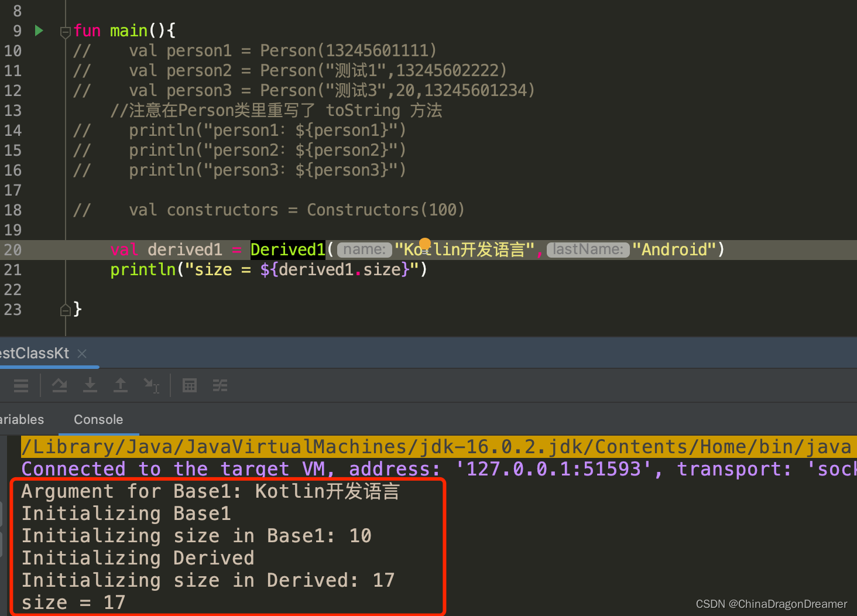Click Step Out icon in debug toolbar
This screenshot has width=857, height=616.
121,385
